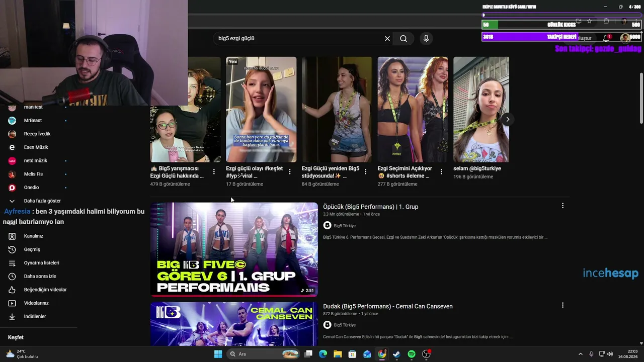Screen dimensions: 644x362
Task: Click the page vertical scrollbar
Action: click(641, 98)
